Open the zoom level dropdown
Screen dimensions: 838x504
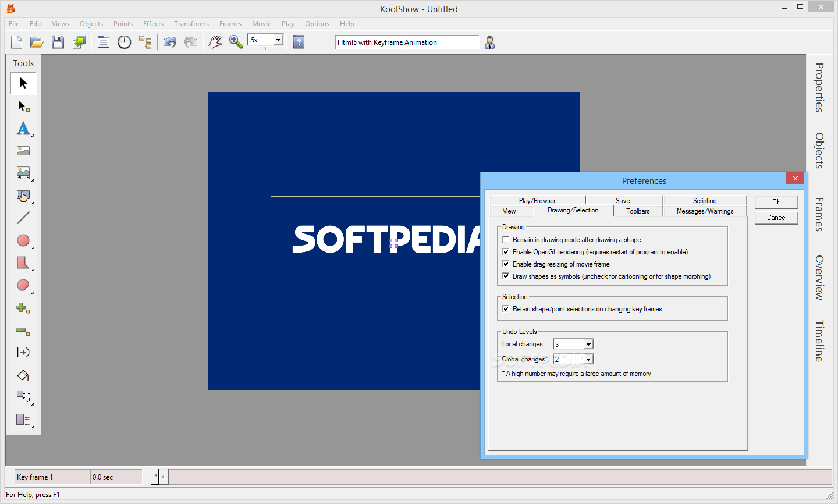click(278, 40)
